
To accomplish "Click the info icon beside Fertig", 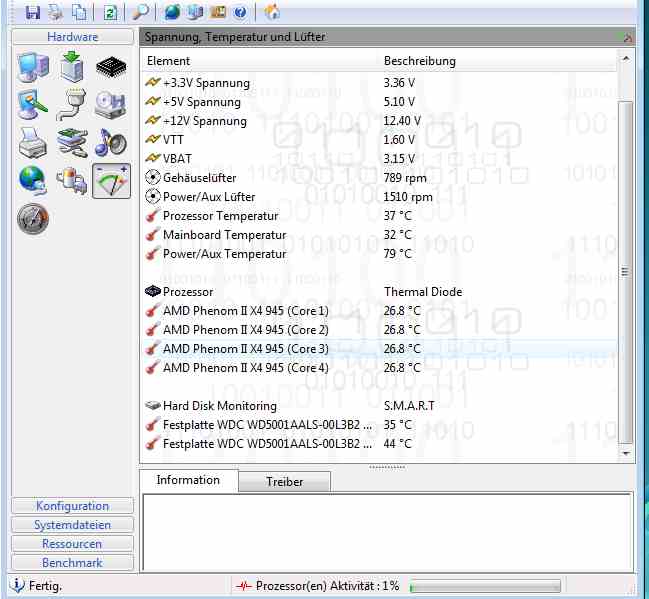I will pyautogui.click(x=17, y=585).
